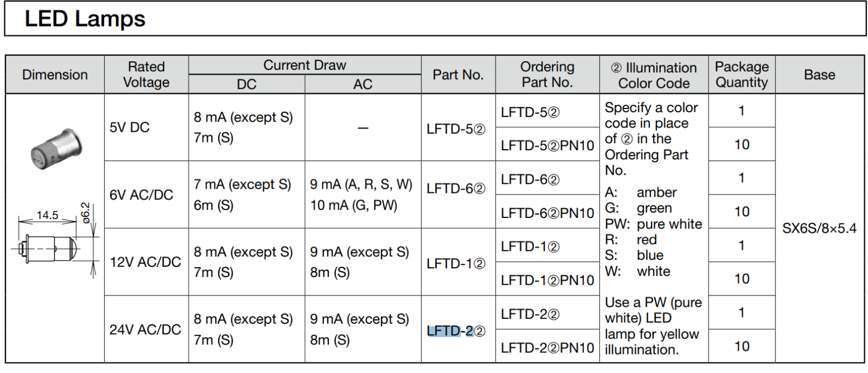Click the LFTD-1② part number cell

[x=456, y=263]
